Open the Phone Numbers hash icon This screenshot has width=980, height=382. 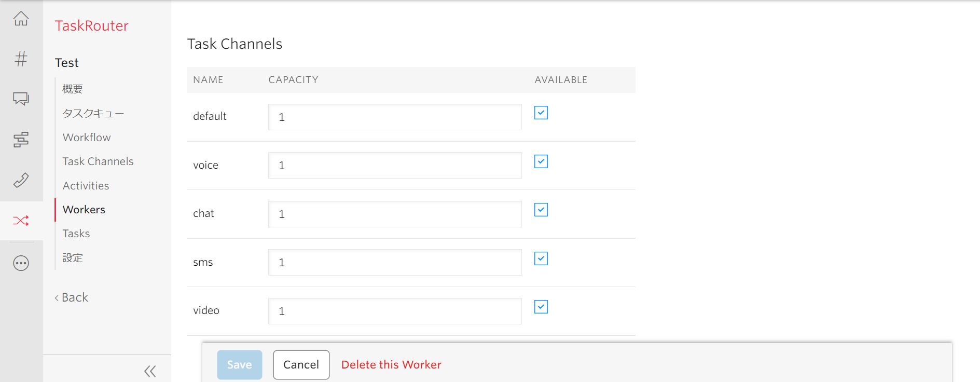[21, 59]
